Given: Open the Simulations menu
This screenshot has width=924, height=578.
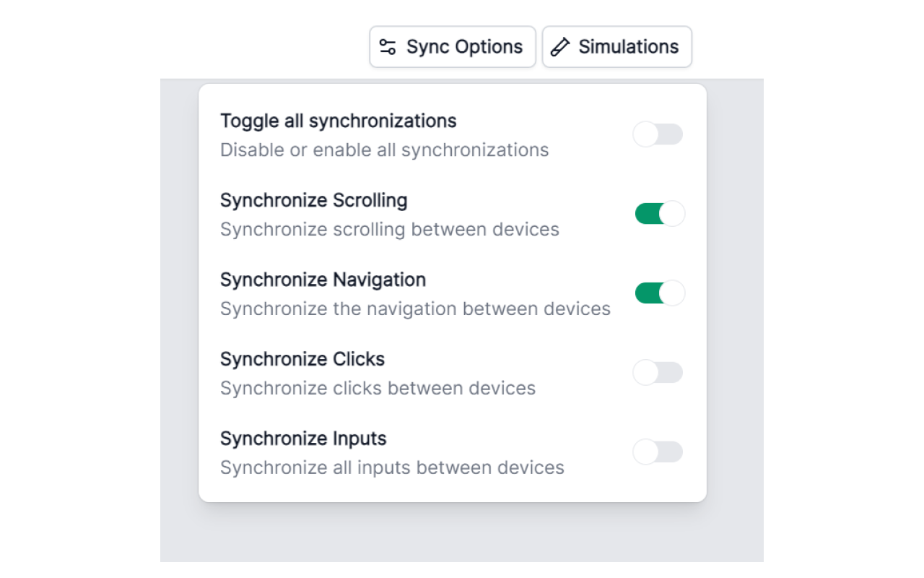Looking at the screenshot, I should click(x=616, y=46).
